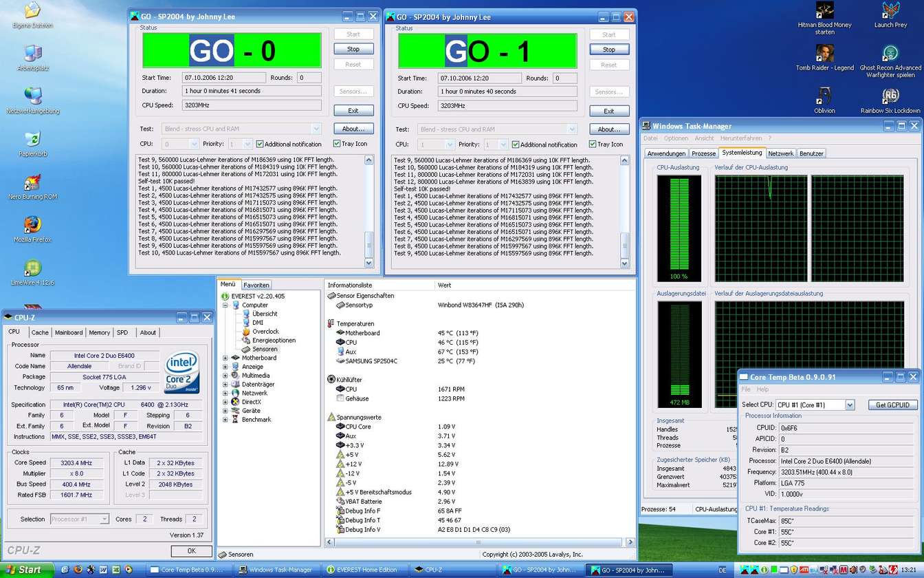The image size is (924, 578).
Task: Click OK button in CPU-Z
Action: click(x=191, y=551)
